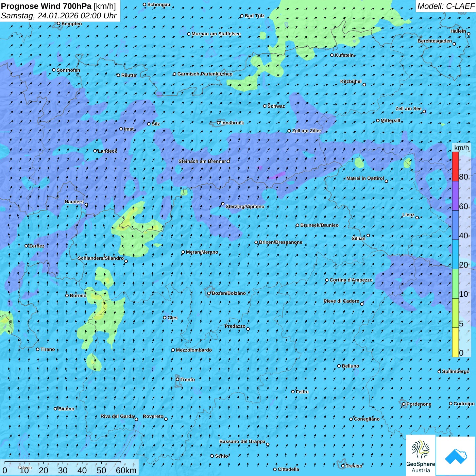Image resolution: width=476 pixels, height=476 pixels.
Task: Click the Trento city marker
Action: (177, 379)
